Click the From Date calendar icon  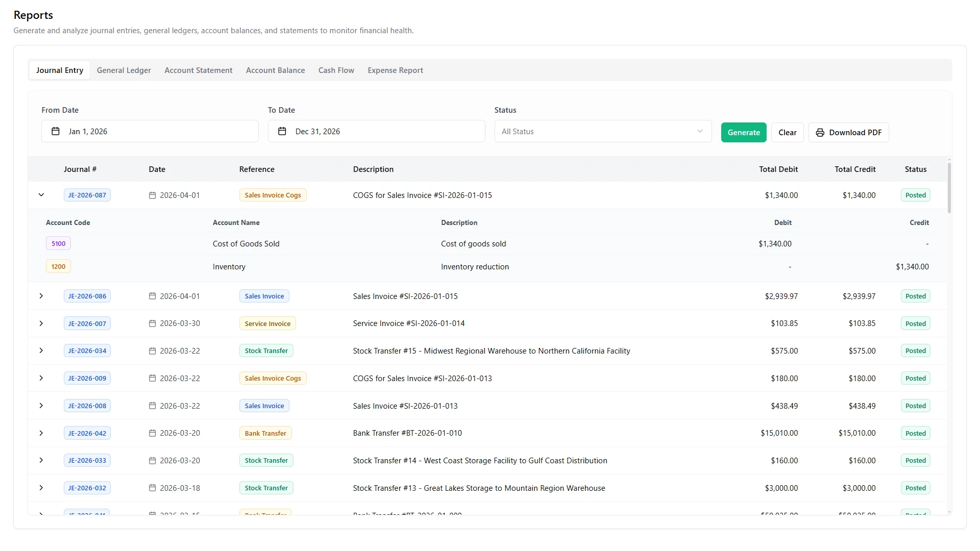(x=56, y=131)
